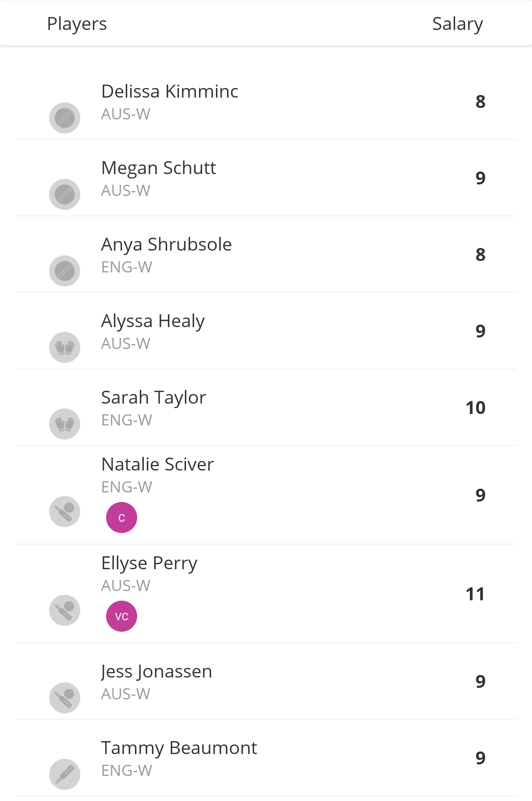532x801 pixels.
Task: Select the all-rounder icon next to Ellyse Perry
Action: [65, 610]
